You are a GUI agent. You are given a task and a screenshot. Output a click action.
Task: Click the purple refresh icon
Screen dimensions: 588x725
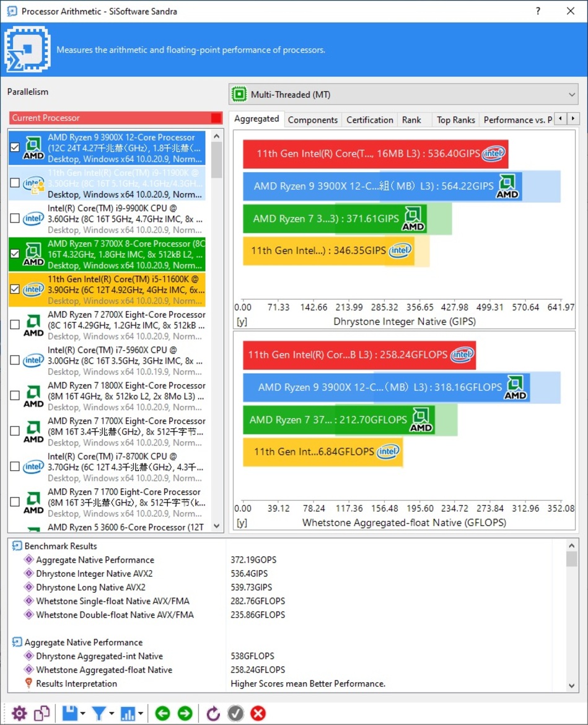click(213, 713)
